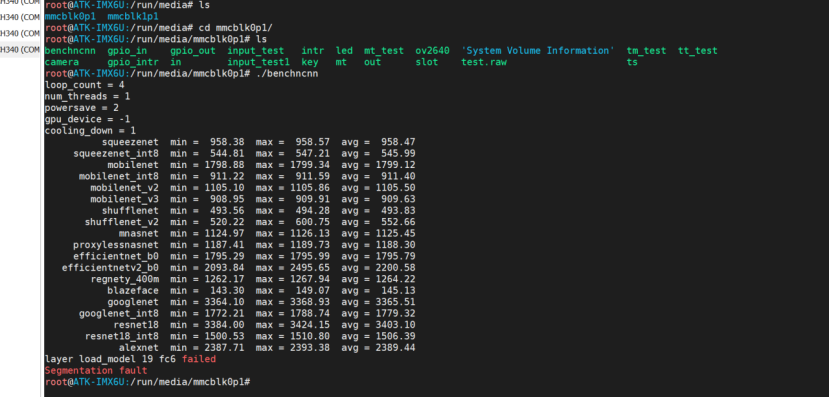Click the ts file name
Screen dimensions: 830x397
tap(632, 62)
